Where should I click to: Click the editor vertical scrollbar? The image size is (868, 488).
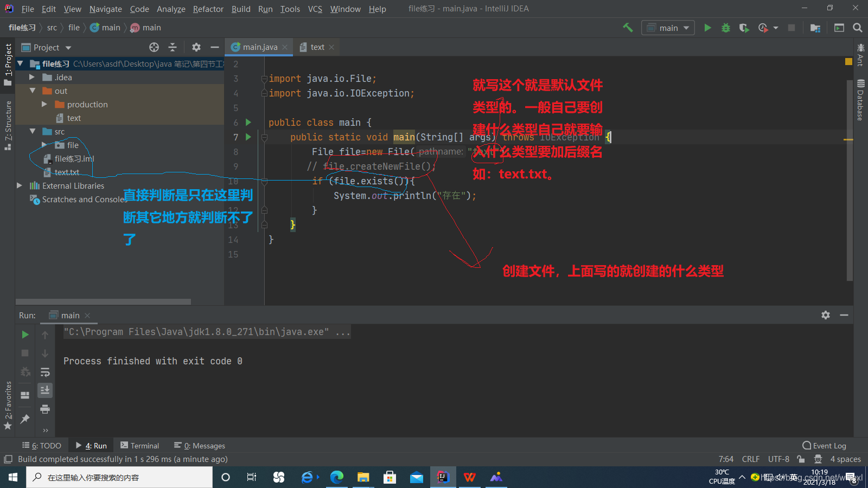[x=850, y=180]
